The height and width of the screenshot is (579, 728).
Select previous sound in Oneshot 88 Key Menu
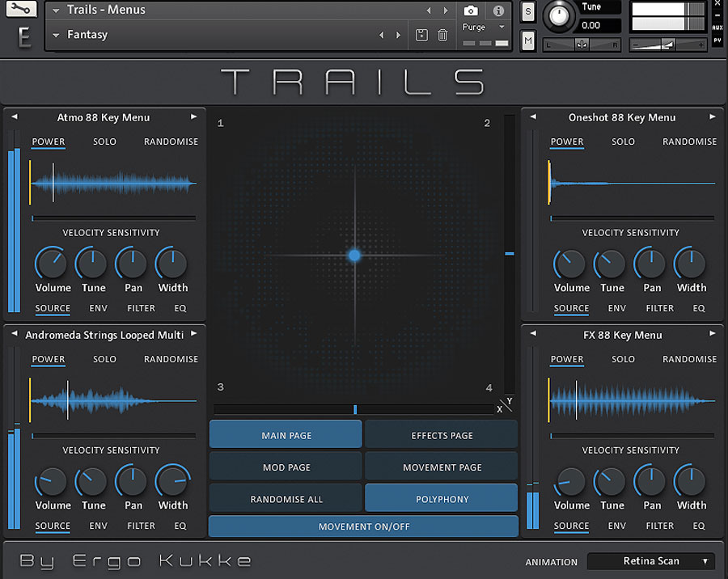[x=533, y=117]
